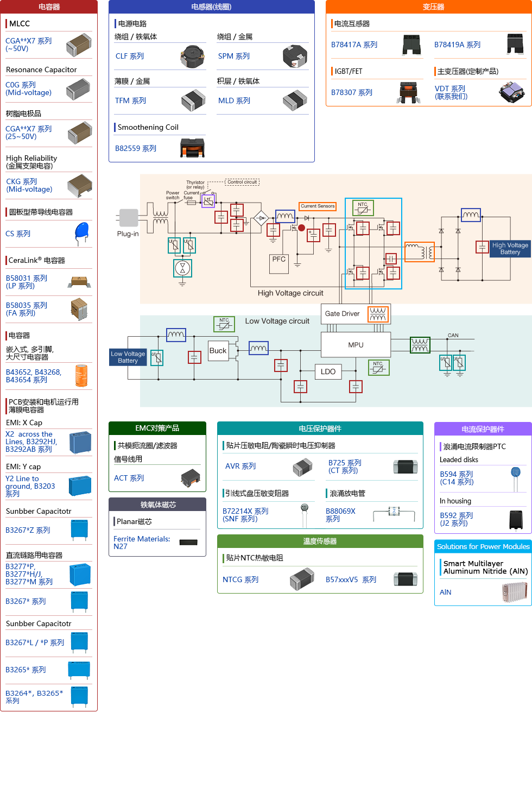
Task: Open B88069X surge arrester link
Action: 340,515
